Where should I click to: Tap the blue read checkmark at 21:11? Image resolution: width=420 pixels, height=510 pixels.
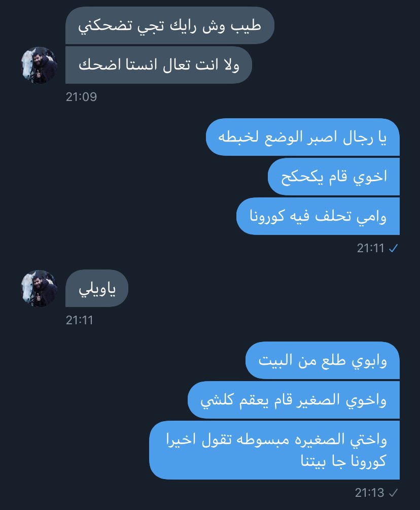(393, 249)
